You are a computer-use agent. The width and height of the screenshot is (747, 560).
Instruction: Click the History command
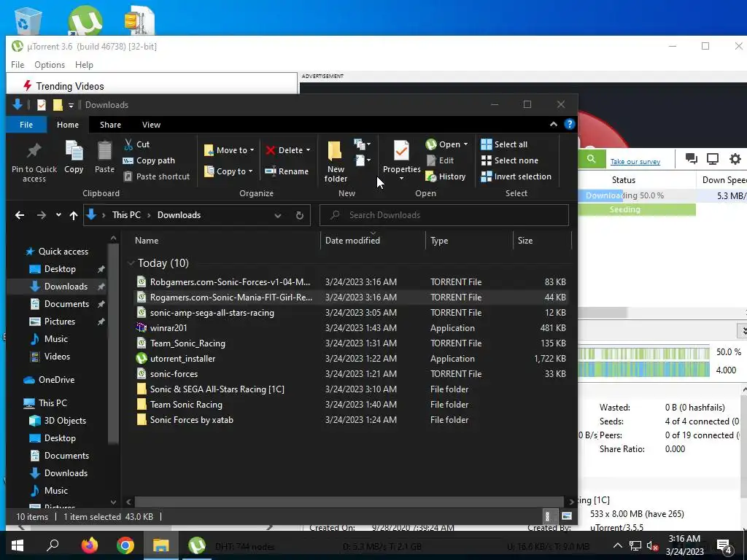tap(446, 176)
